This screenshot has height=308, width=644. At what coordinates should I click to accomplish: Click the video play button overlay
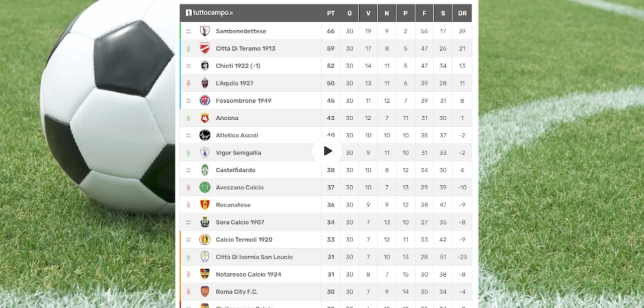(x=328, y=151)
